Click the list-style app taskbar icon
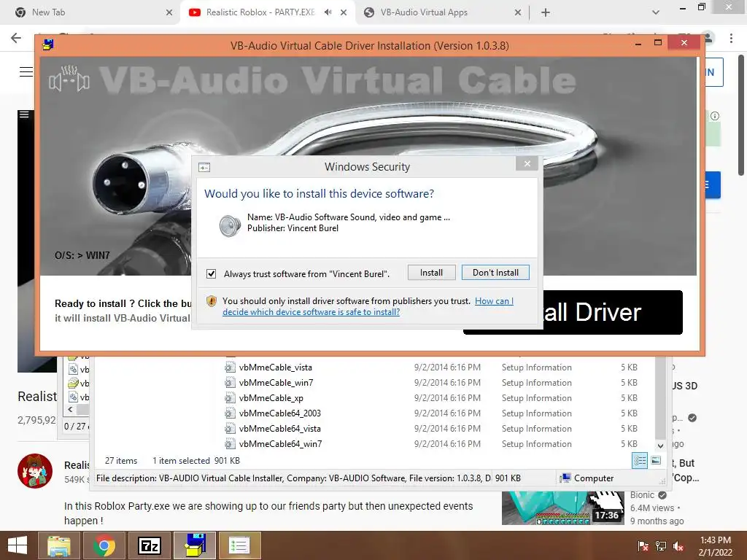Viewport: 747px width, 560px height. point(239,545)
